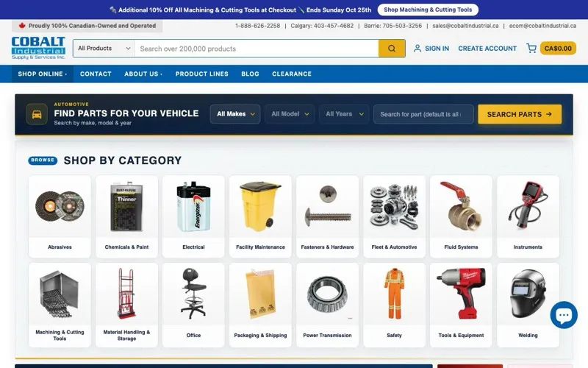Click sales@cobaltindustrial.ca email link
Viewport: 588px width, 368px height.
pyautogui.click(x=465, y=26)
